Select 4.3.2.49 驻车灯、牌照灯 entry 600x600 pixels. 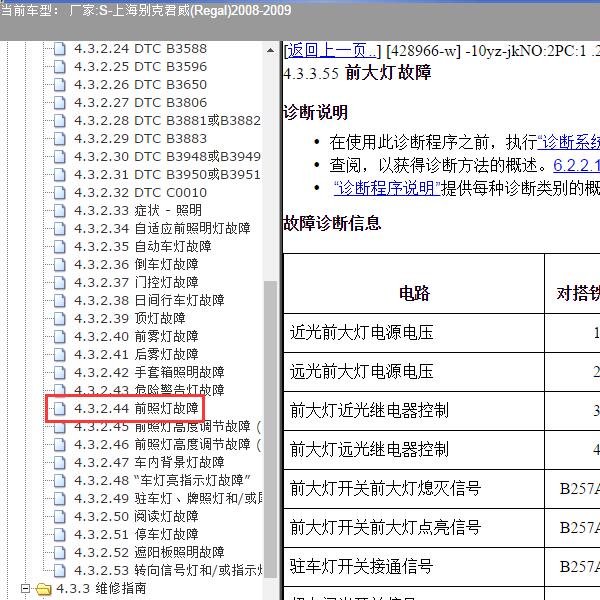[x=168, y=499]
